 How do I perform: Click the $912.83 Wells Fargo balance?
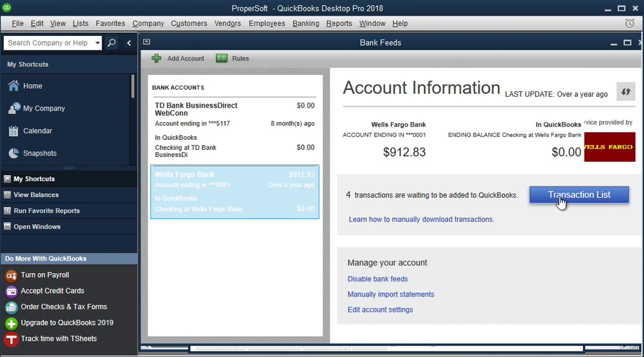click(404, 152)
